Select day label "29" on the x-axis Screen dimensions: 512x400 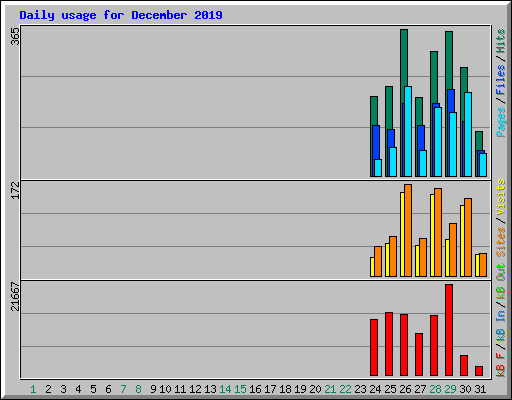coord(450,389)
